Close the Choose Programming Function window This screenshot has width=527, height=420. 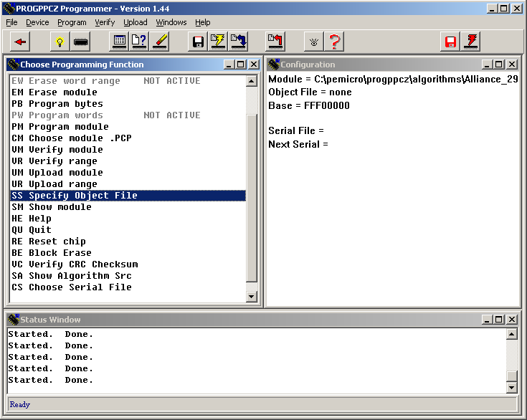pyautogui.click(x=254, y=65)
